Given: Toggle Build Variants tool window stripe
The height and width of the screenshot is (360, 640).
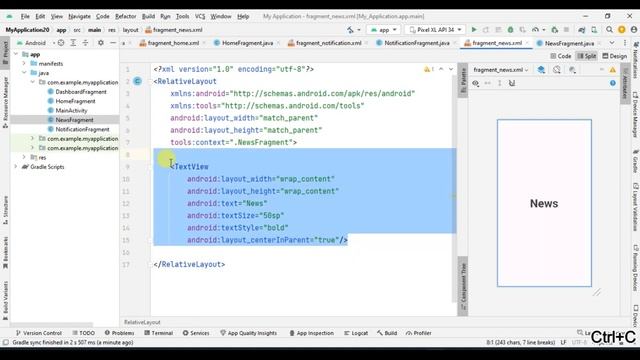Looking at the screenshot, I should tap(5, 300).
